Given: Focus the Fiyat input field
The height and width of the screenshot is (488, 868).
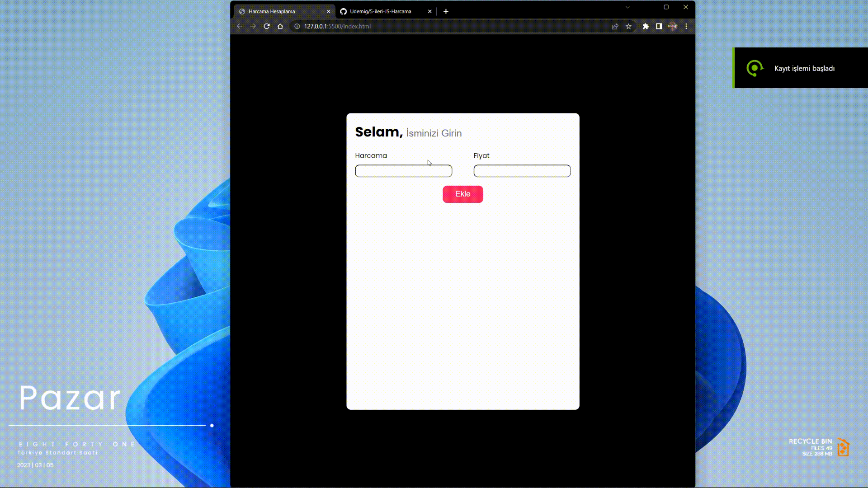Looking at the screenshot, I should [x=522, y=171].
